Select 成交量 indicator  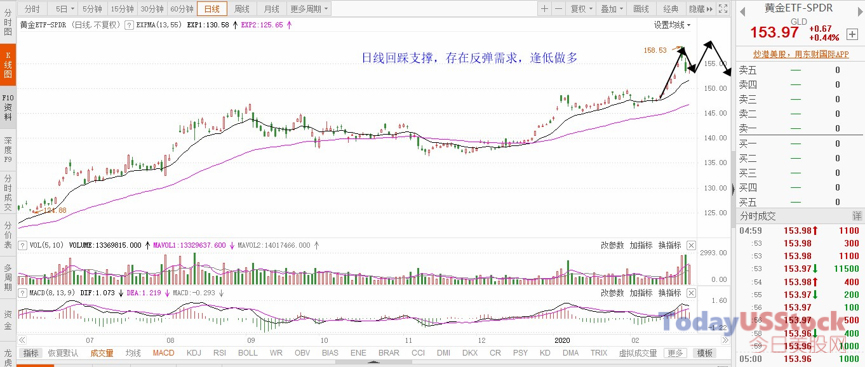click(x=102, y=353)
